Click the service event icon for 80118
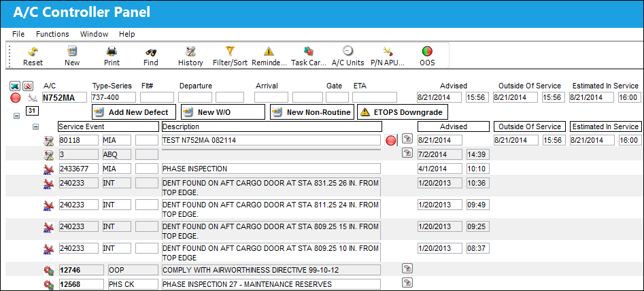This screenshot has width=644, height=291. click(x=48, y=141)
